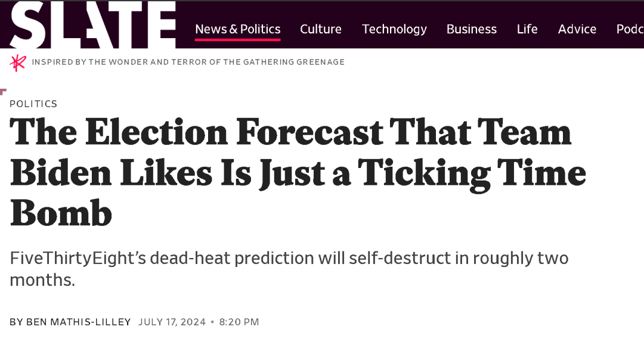The image size is (644, 342).
Task: Click the pink asterisk icon beside the tagline
Action: (18, 63)
